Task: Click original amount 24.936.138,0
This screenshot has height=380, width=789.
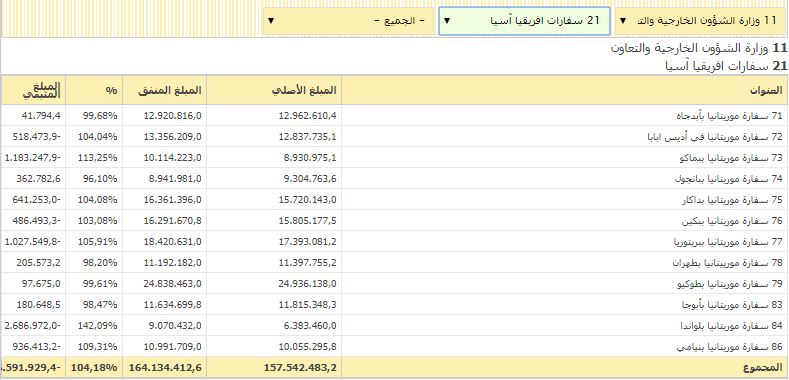Action: [307, 284]
